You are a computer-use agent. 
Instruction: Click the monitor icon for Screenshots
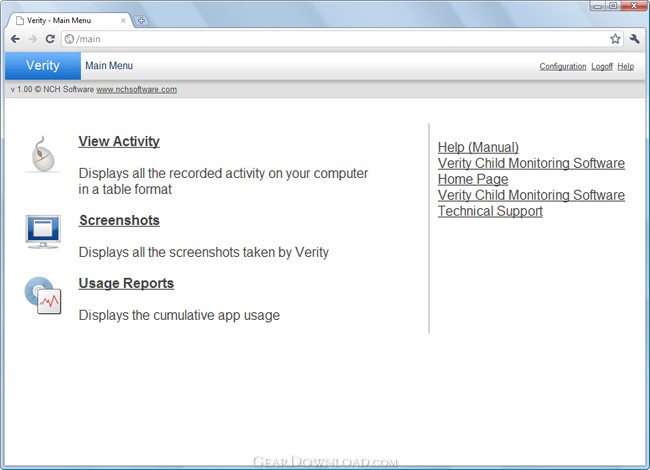coord(43,231)
